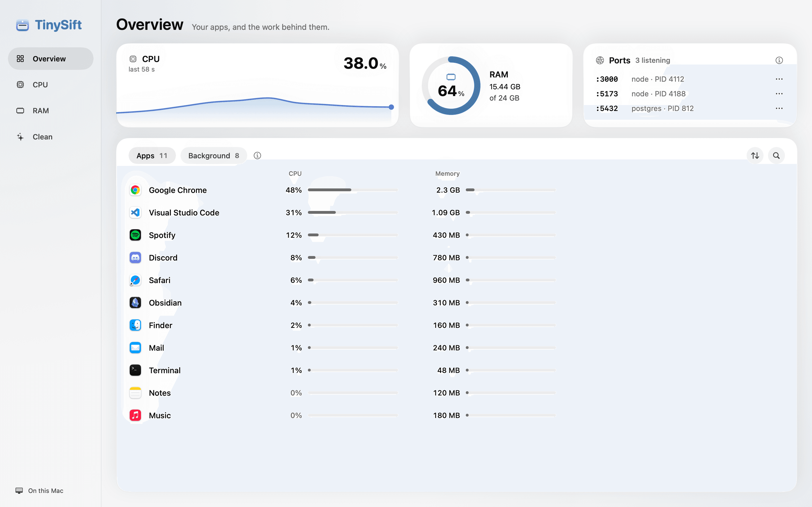The width and height of the screenshot is (812, 507).
Task: Click the Discord app icon
Action: coord(135,257)
